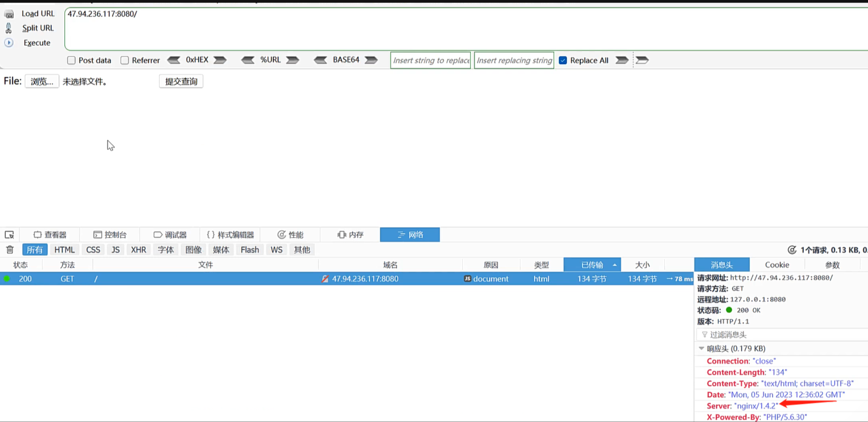The width and height of the screenshot is (868, 422).
Task: Clear network log with trash icon
Action: click(x=10, y=249)
